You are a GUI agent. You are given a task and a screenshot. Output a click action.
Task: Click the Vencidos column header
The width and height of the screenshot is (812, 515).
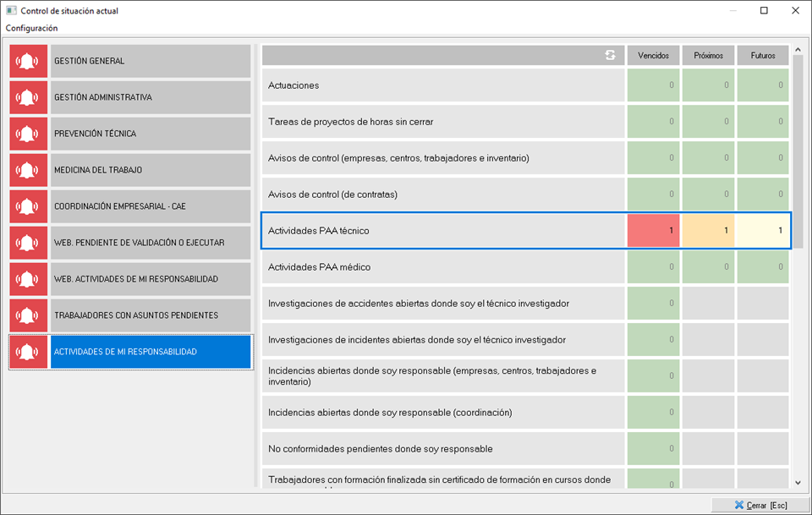pos(653,55)
